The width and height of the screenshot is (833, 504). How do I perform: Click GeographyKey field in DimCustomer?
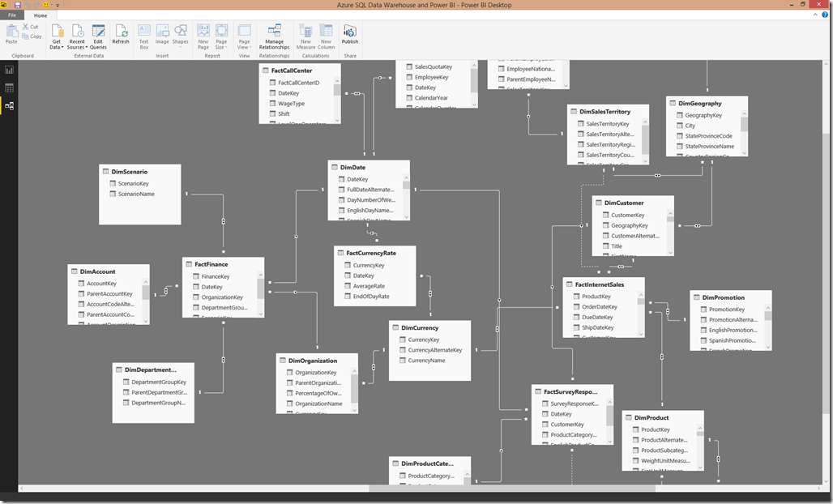(x=630, y=225)
